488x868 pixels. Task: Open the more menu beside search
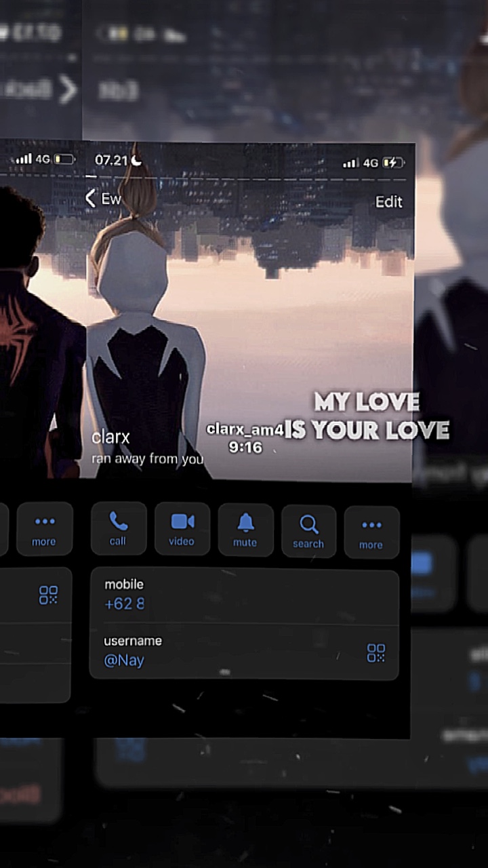coord(371,532)
